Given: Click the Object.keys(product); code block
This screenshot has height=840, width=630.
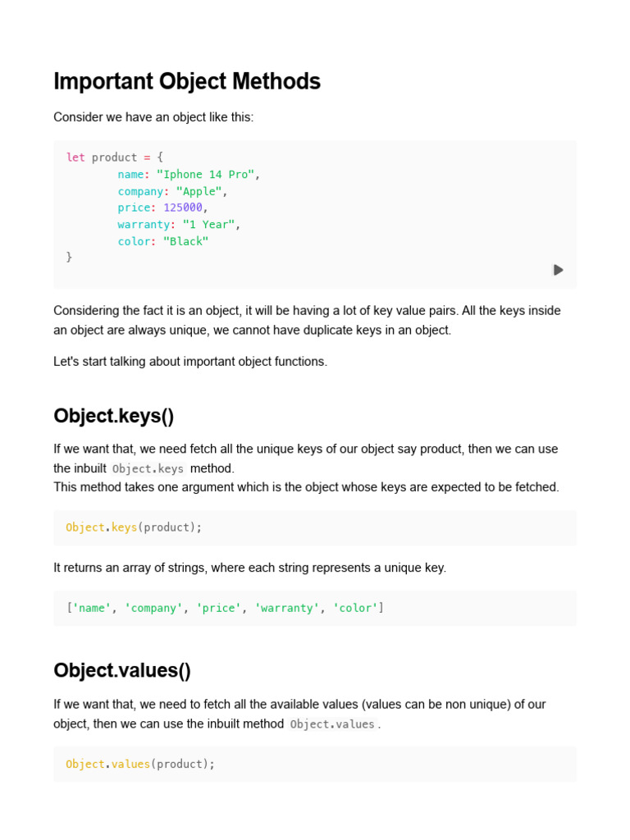Looking at the screenshot, I should point(134,527).
